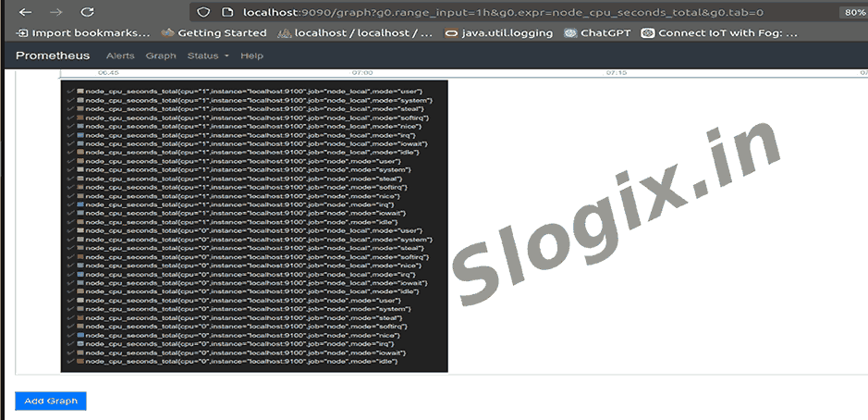The width and height of the screenshot is (868, 420).
Task: Click the shield tracking protection icon
Action: pyautogui.click(x=204, y=12)
